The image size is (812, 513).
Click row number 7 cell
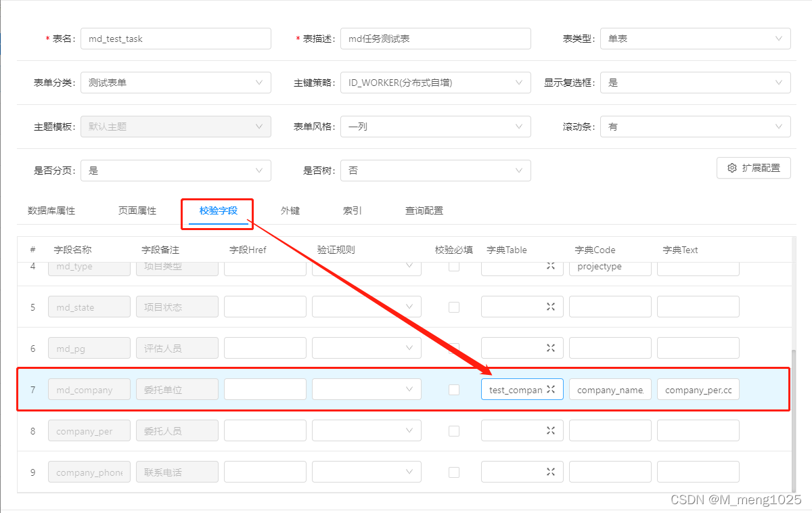click(x=32, y=390)
